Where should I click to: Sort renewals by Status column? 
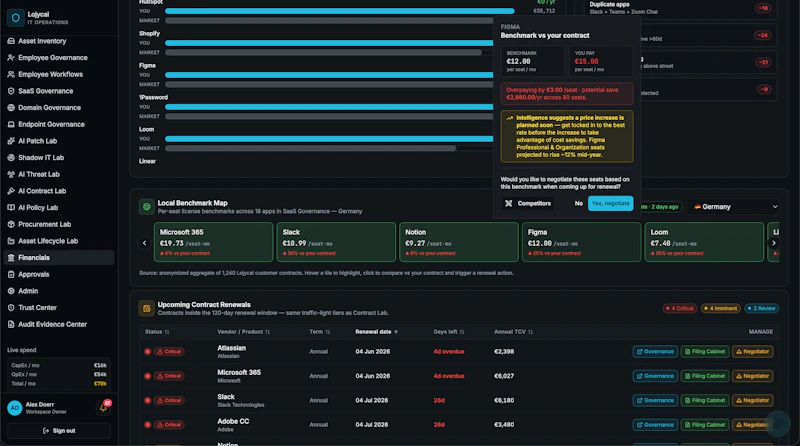point(157,332)
